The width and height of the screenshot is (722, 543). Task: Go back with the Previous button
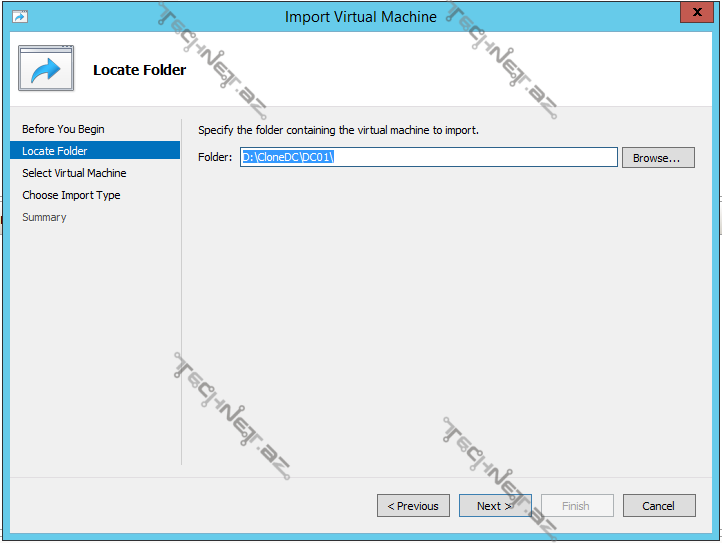click(x=413, y=506)
